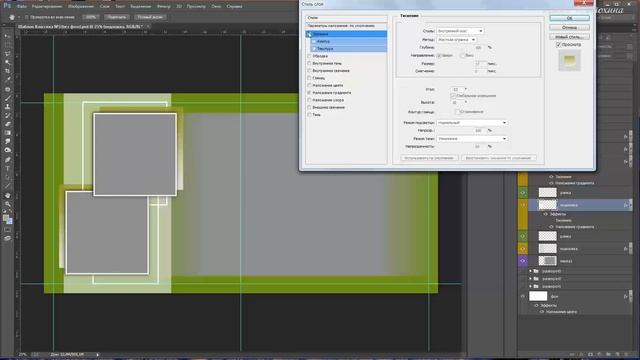
Task: Uncheck the Тиснение effect checkbox
Action: (309, 34)
